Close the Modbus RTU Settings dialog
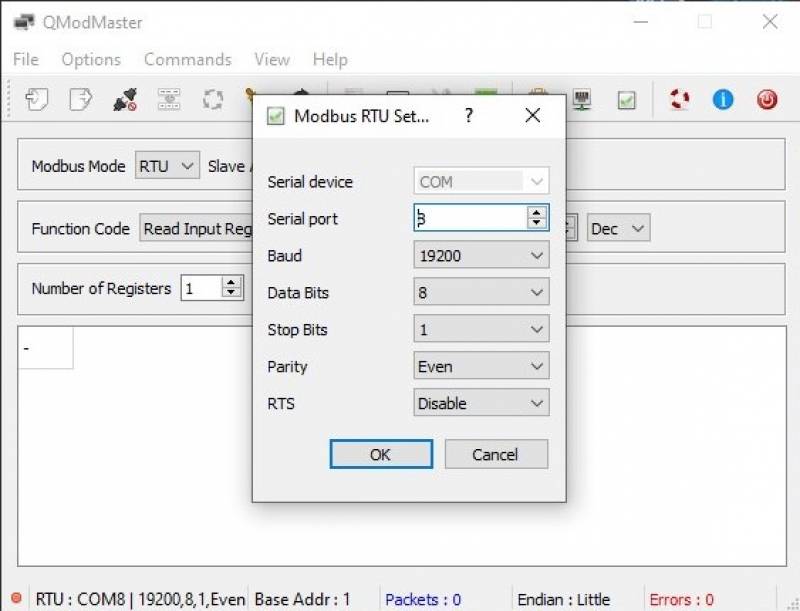The image size is (800, 611). [533, 115]
